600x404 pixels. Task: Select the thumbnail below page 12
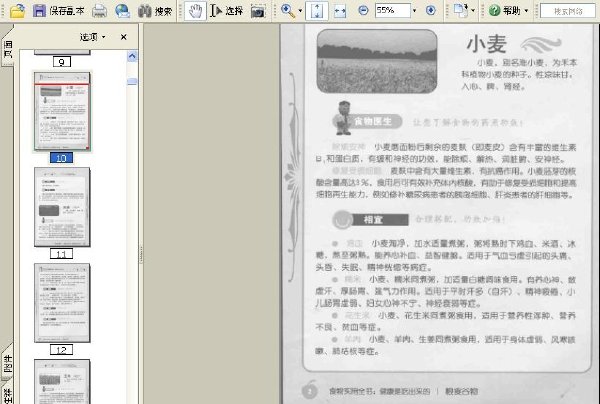(62, 381)
